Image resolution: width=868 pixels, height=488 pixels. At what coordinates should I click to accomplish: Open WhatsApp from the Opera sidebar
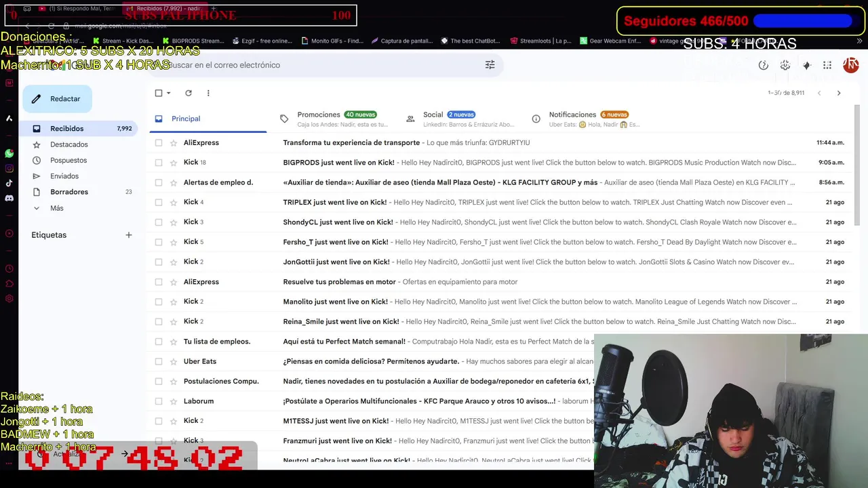pyautogui.click(x=9, y=154)
